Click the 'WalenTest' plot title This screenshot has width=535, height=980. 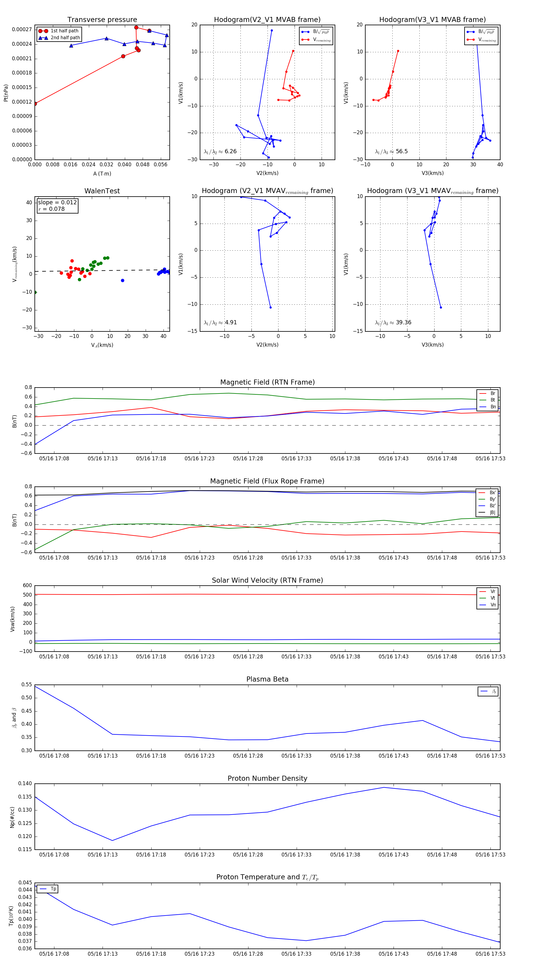pyautogui.click(x=102, y=191)
